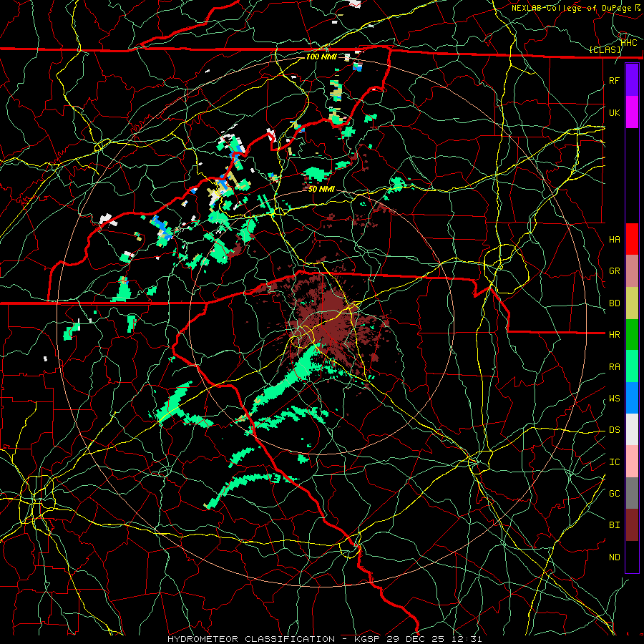
Task: Click the 'UK' legend label
Action: click(614, 112)
